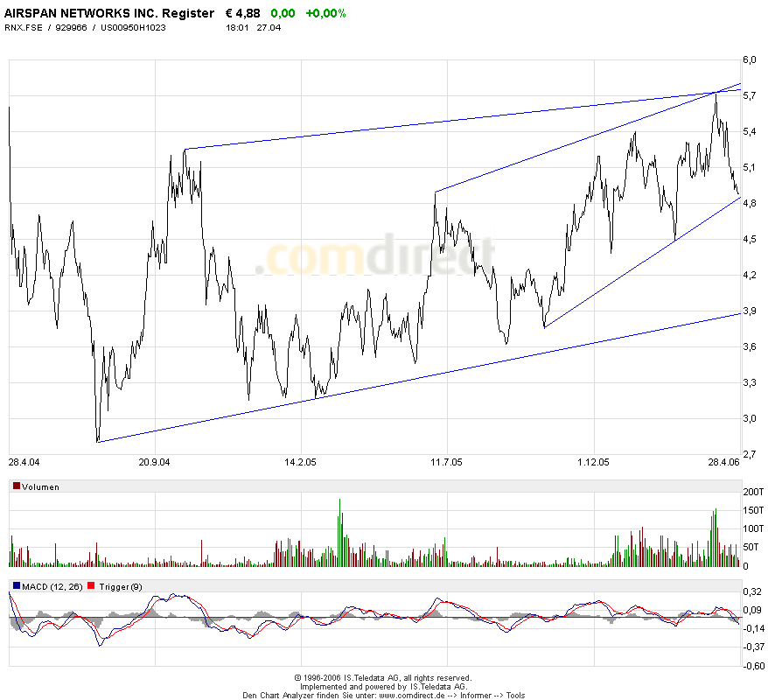
Task: Click the MACD axis label -0,37
Action: point(753,647)
